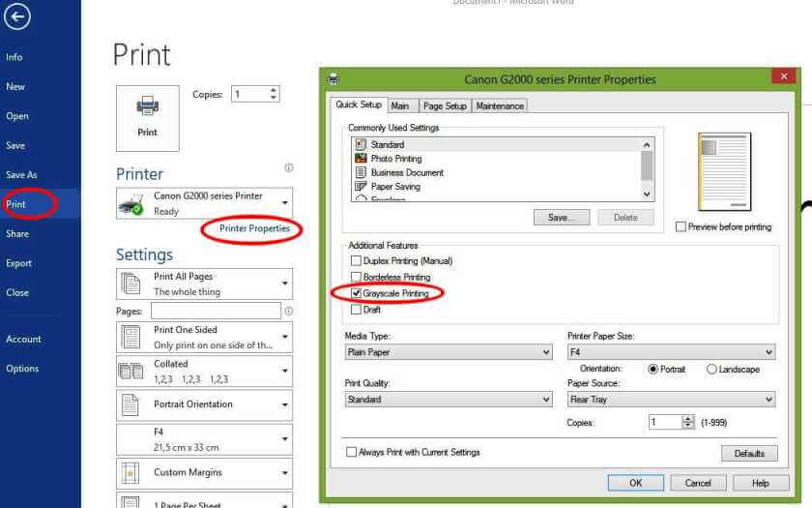Open the Print All Pages dropdown
Image resolution: width=812 pixels, height=508 pixels.
click(285, 284)
